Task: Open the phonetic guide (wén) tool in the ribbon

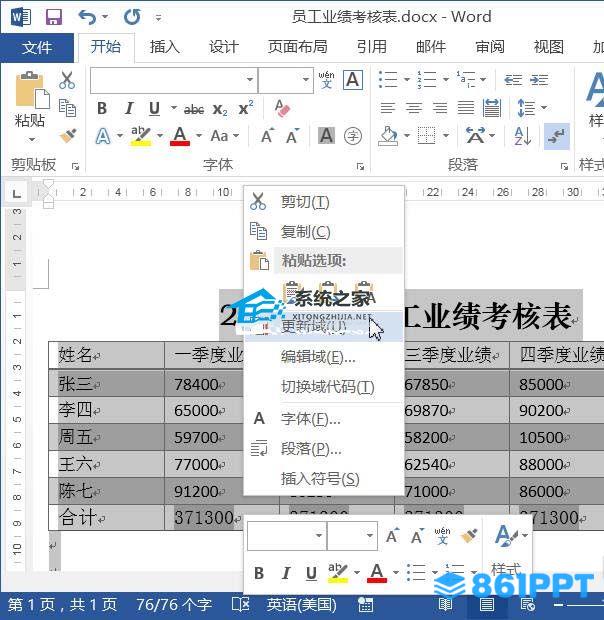Action: click(x=326, y=79)
